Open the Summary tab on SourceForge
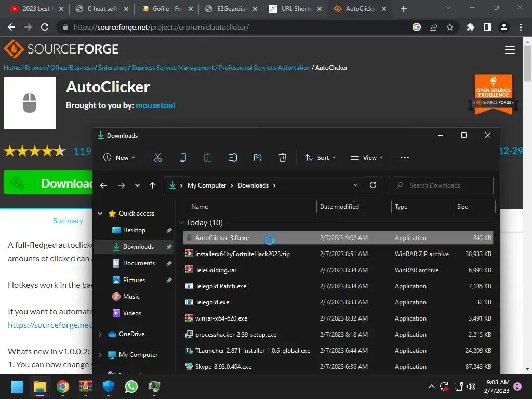 pos(68,221)
